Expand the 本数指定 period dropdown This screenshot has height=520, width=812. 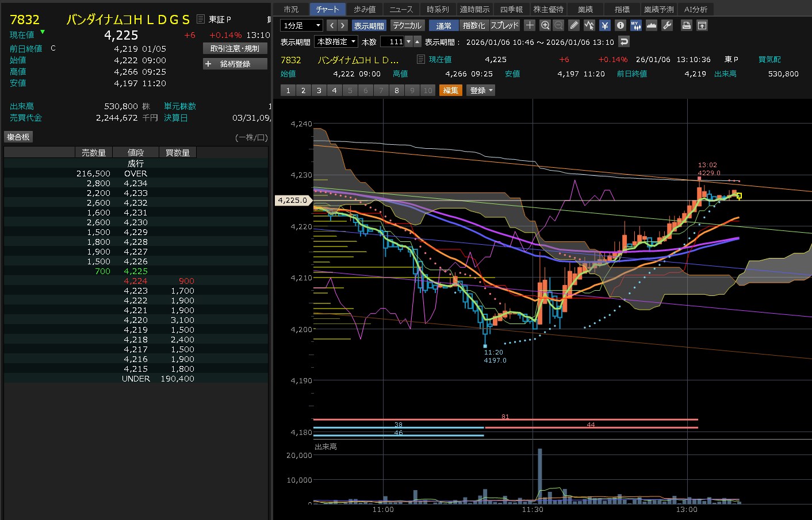pos(336,42)
